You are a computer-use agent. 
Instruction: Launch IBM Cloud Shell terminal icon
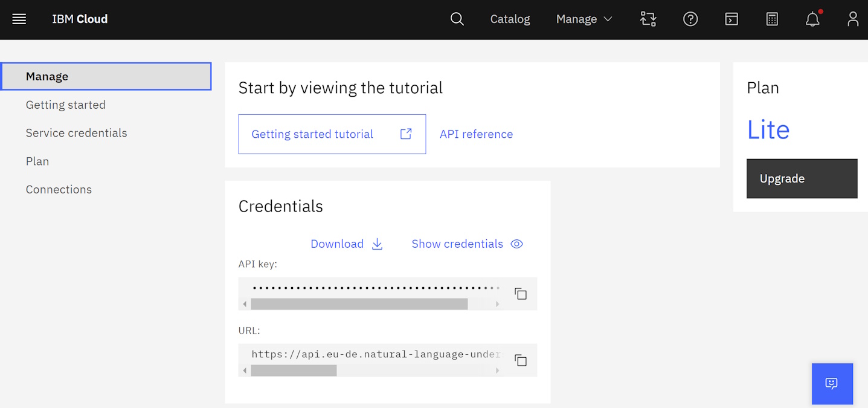click(x=731, y=19)
